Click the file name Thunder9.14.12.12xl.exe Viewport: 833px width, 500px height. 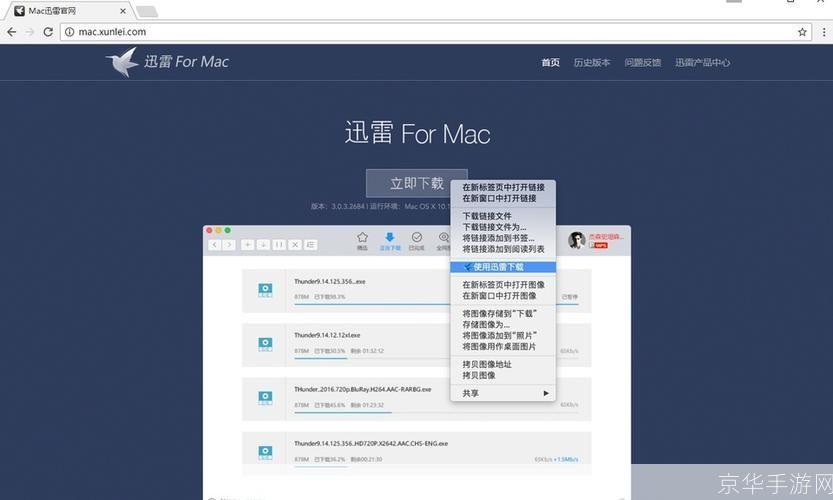(327, 335)
